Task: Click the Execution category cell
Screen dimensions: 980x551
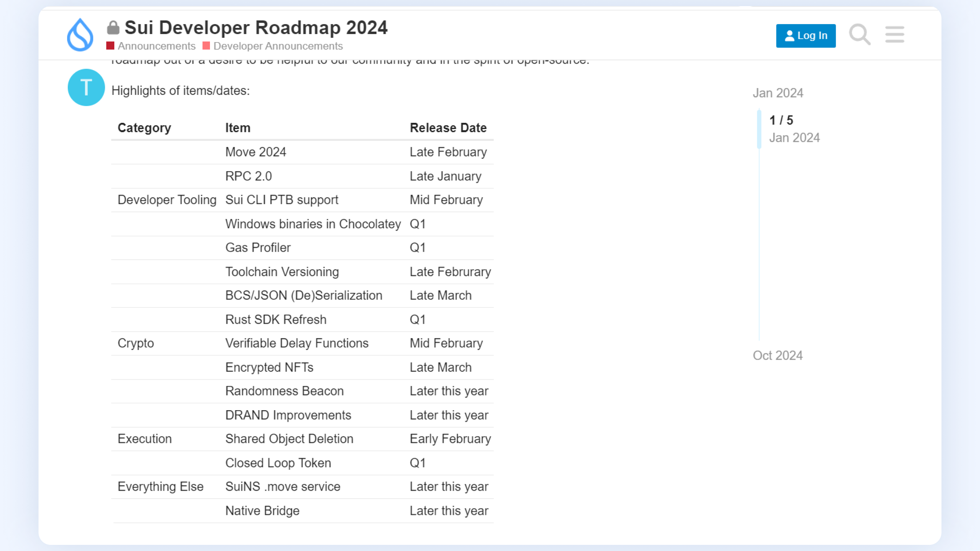Action: coord(145,439)
